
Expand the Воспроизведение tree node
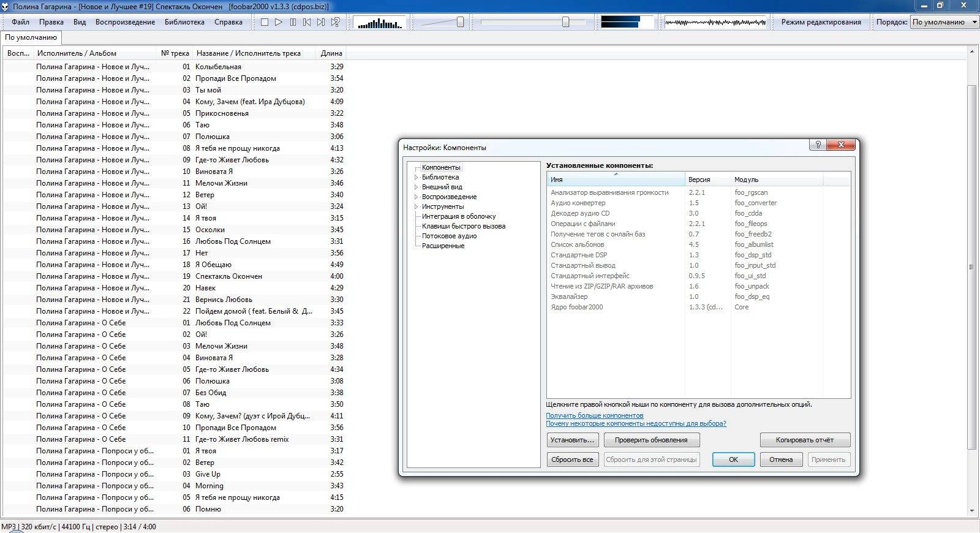coord(416,197)
